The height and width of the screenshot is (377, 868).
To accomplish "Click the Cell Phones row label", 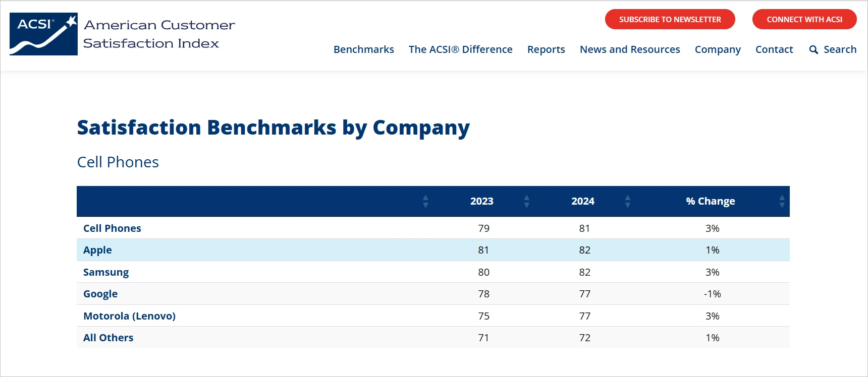I will coord(112,228).
